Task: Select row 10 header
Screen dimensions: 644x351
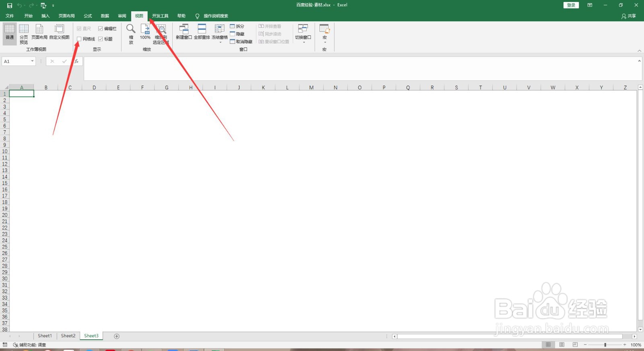Action: tap(5, 151)
